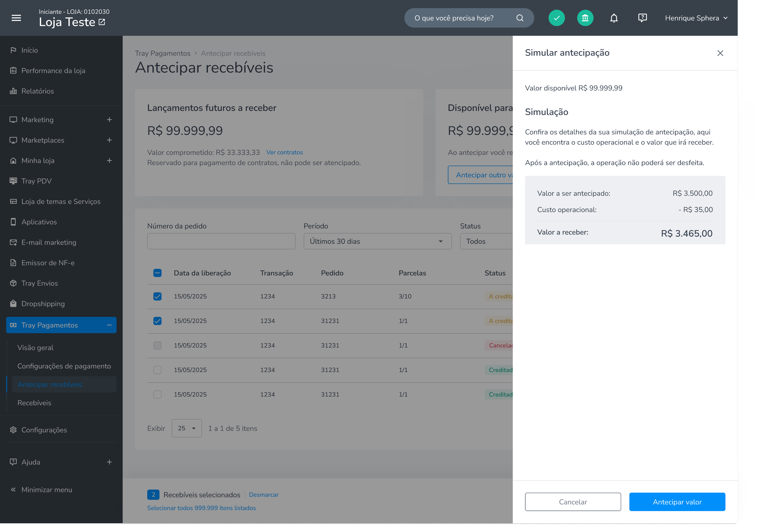The height and width of the screenshot is (532, 773).
Task: Open Recebíveis in the sidebar
Action: coord(34,403)
